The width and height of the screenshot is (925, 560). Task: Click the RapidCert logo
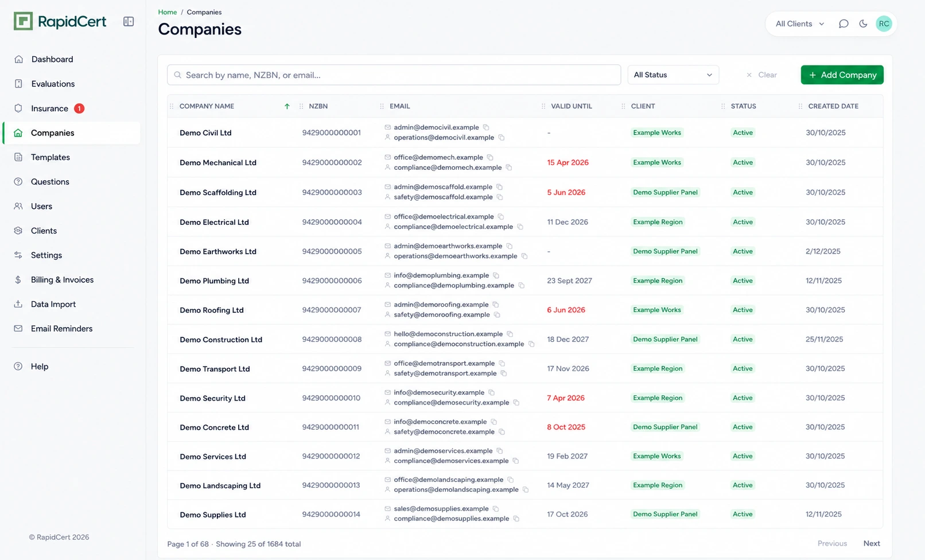pos(60,22)
